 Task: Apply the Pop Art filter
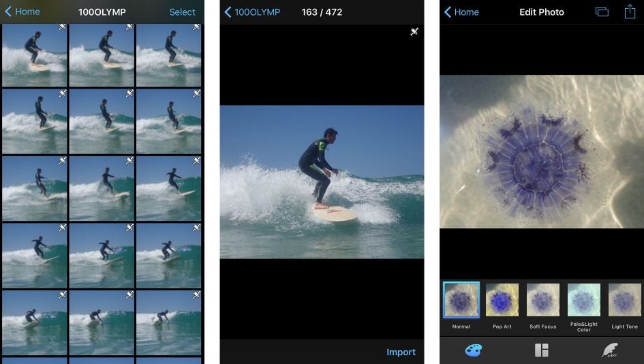coord(502,301)
